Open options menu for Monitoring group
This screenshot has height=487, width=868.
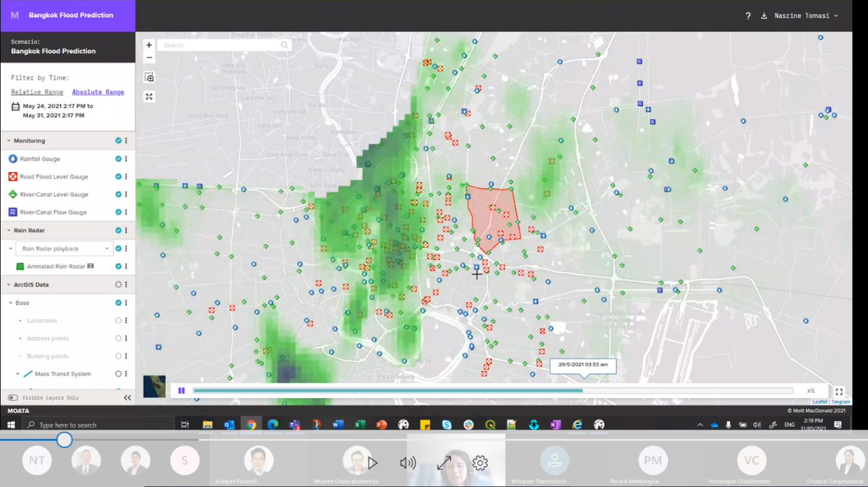click(126, 141)
